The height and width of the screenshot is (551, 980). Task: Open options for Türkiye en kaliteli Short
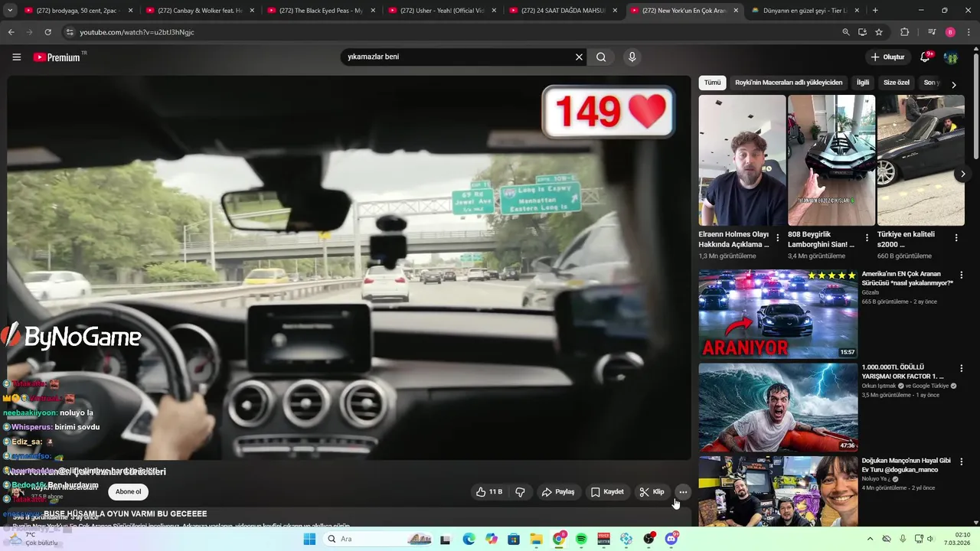[956, 238]
